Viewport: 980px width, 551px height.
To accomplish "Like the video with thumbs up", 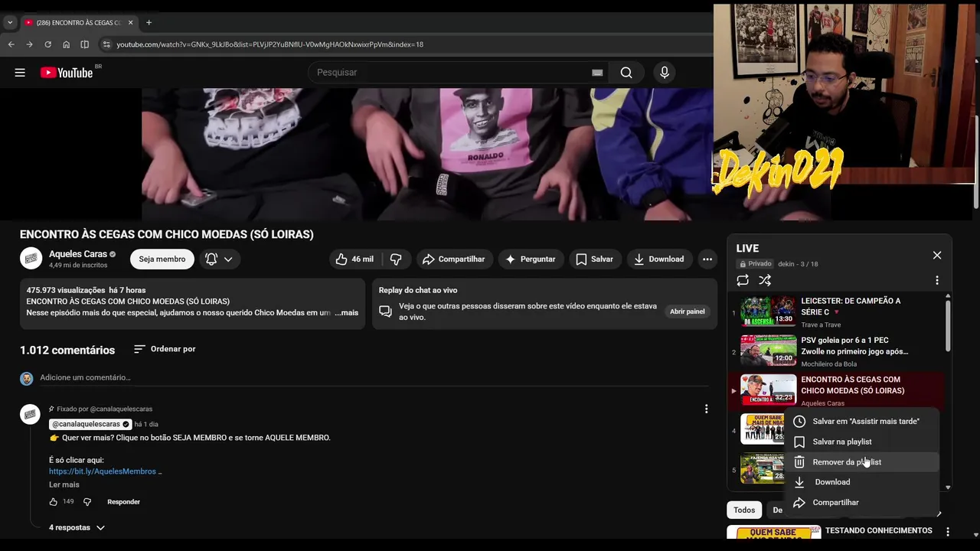I will pos(354,259).
